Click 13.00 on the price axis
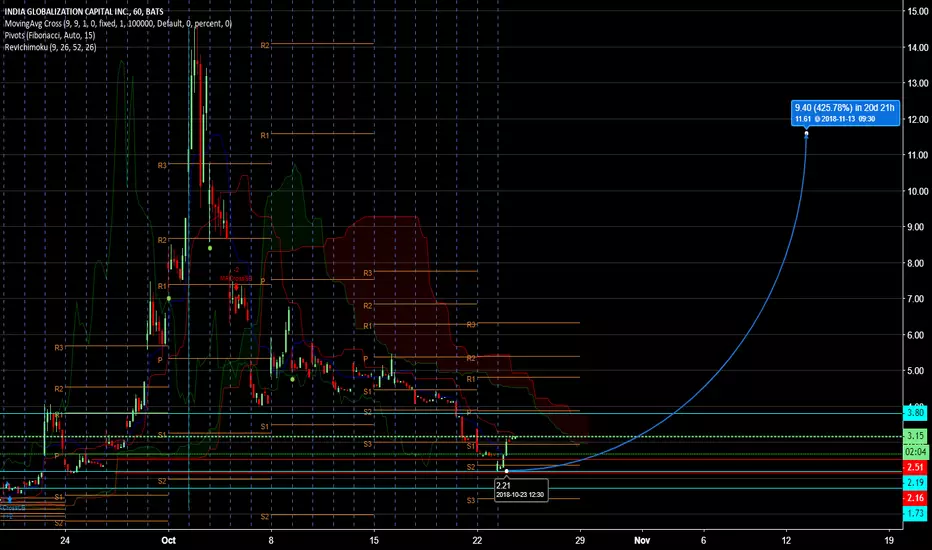 pos(918,83)
